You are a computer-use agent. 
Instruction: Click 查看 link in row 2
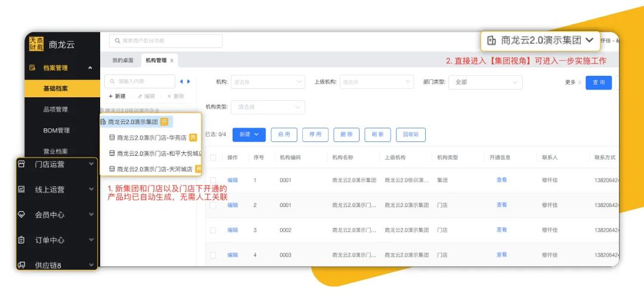point(502,205)
